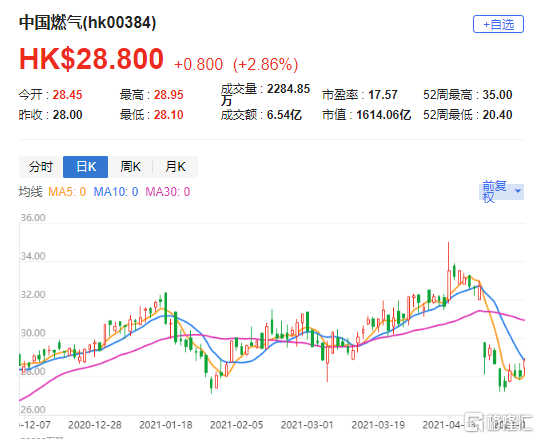Click 市盈率 value 17.57
539x439 pixels.
pos(383,95)
